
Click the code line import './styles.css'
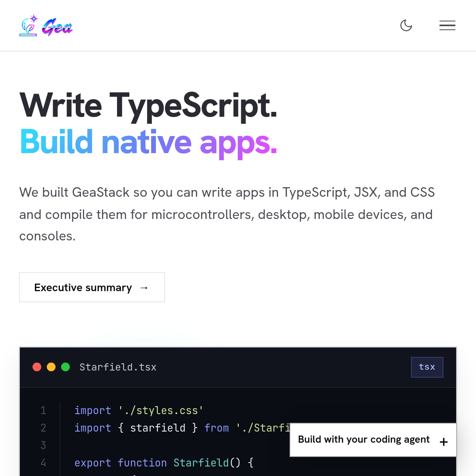(139, 411)
